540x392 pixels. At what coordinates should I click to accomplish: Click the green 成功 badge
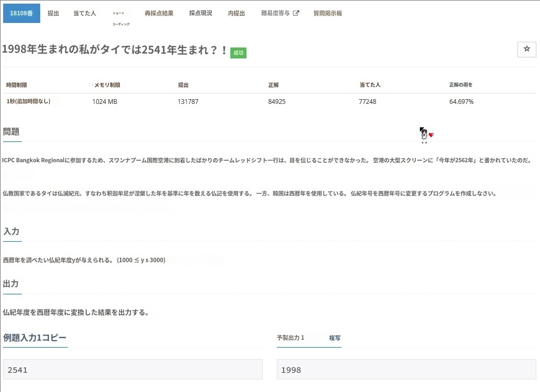tap(238, 53)
